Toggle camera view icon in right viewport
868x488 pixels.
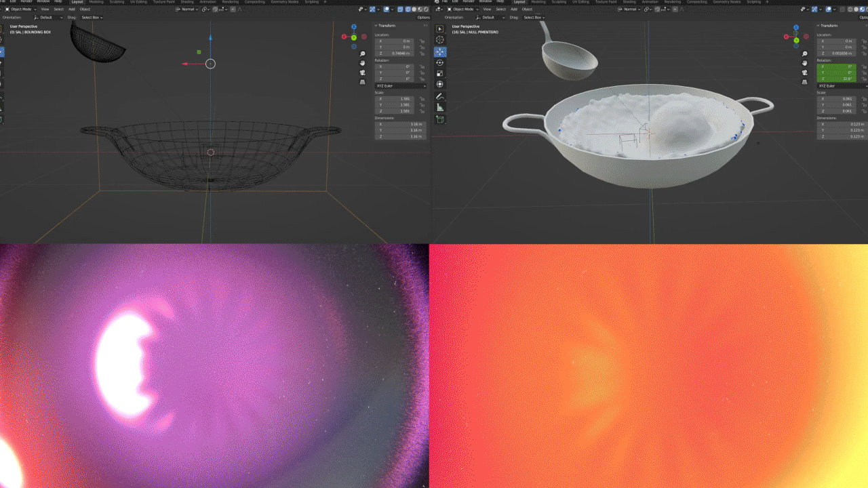click(805, 73)
